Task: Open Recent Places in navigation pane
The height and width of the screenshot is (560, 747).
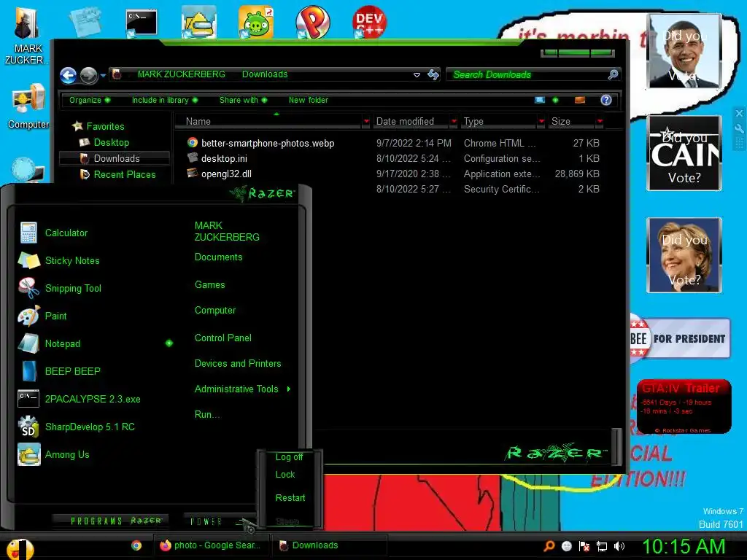Action: point(124,175)
